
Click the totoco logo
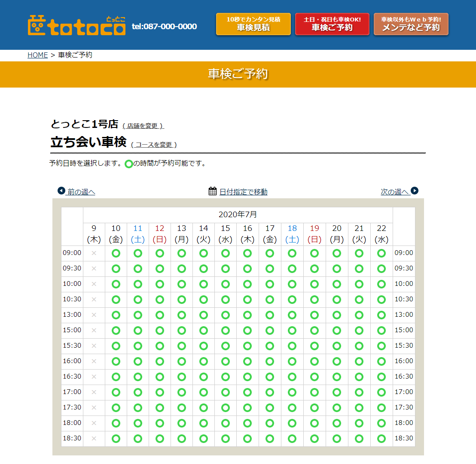tap(76, 25)
